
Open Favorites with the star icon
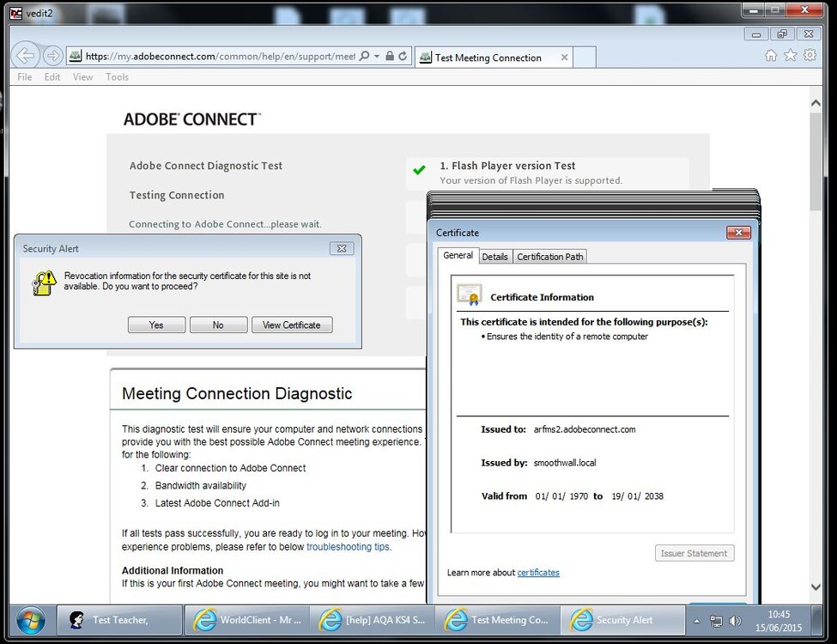pos(791,56)
